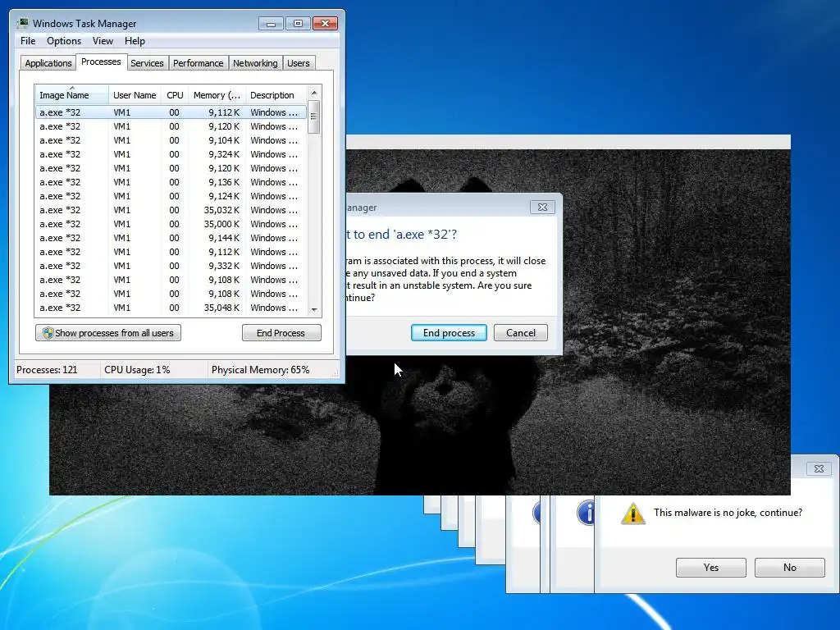Click the End Process button in Task Manager
The width and height of the screenshot is (840, 630).
coord(281,333)
